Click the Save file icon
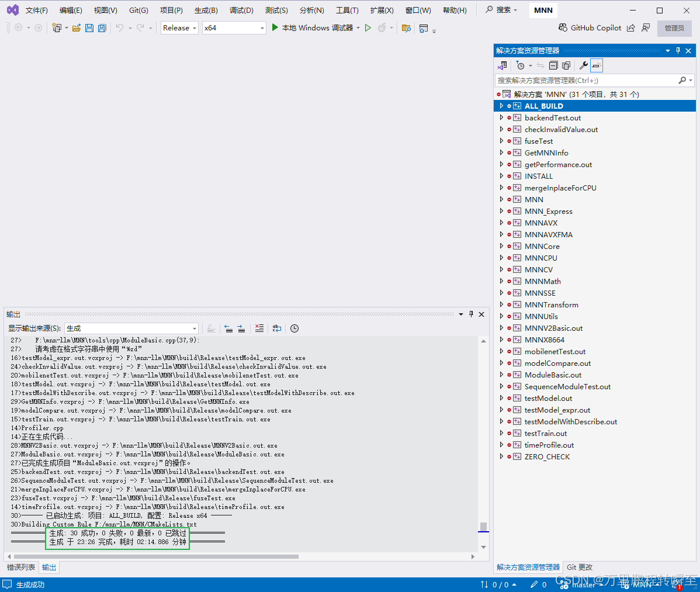This screenshot has width=700, height=592. click(x=89, y=27)
